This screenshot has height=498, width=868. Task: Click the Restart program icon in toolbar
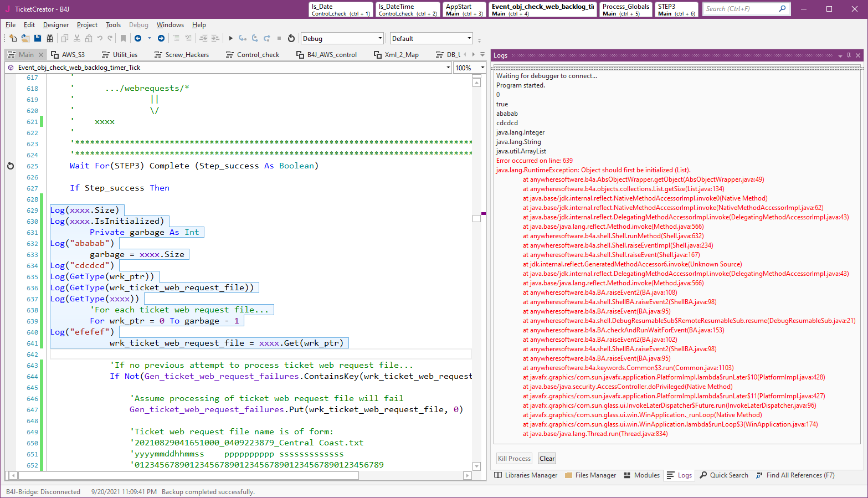291,38
